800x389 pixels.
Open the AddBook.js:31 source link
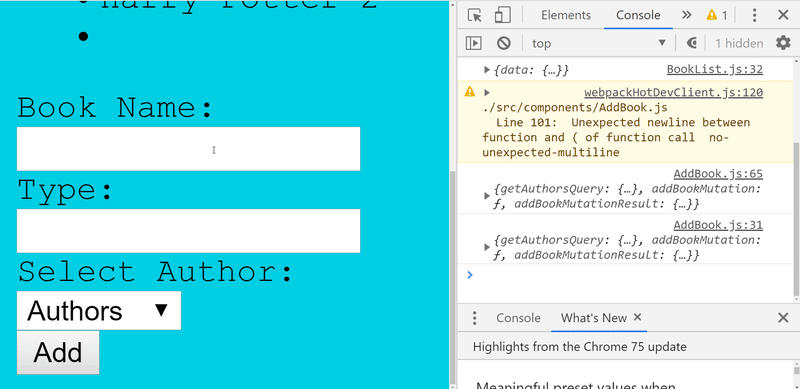coord(718,225)
